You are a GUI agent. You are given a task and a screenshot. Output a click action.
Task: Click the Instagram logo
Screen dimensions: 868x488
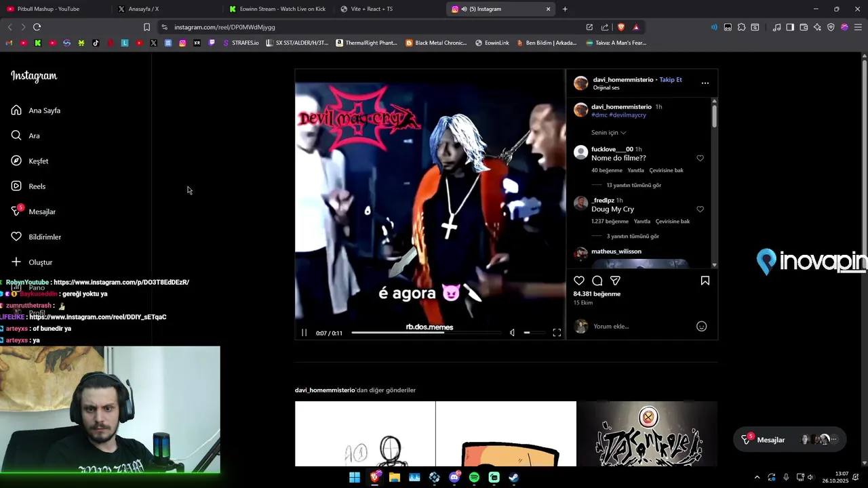(34, 76)
